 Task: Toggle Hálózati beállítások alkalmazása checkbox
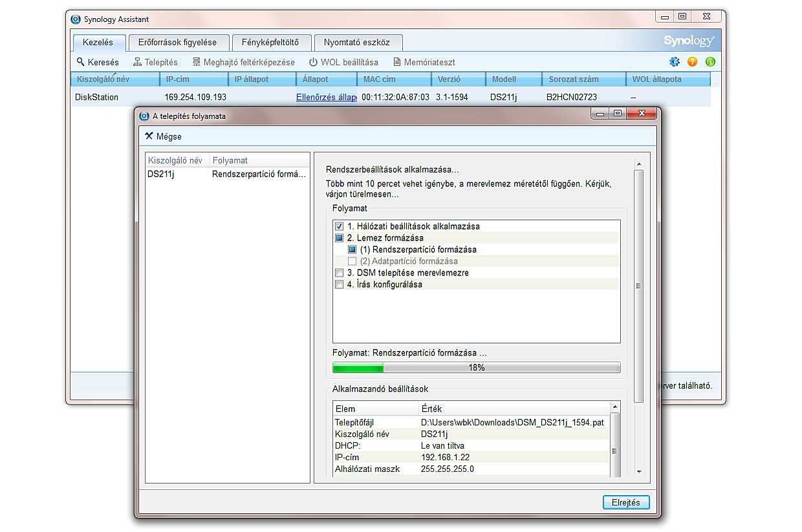(x=339, y=226)
